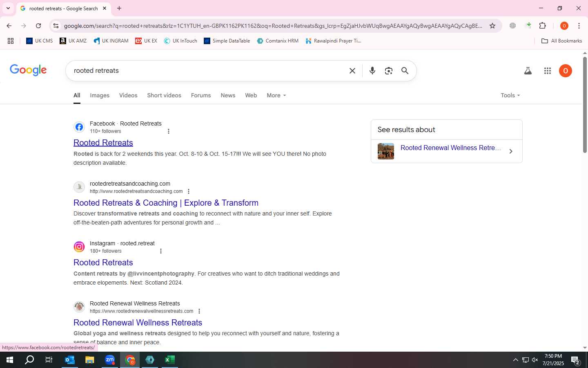
Task: Clear the search box with X icon
Action: [352, 71]
